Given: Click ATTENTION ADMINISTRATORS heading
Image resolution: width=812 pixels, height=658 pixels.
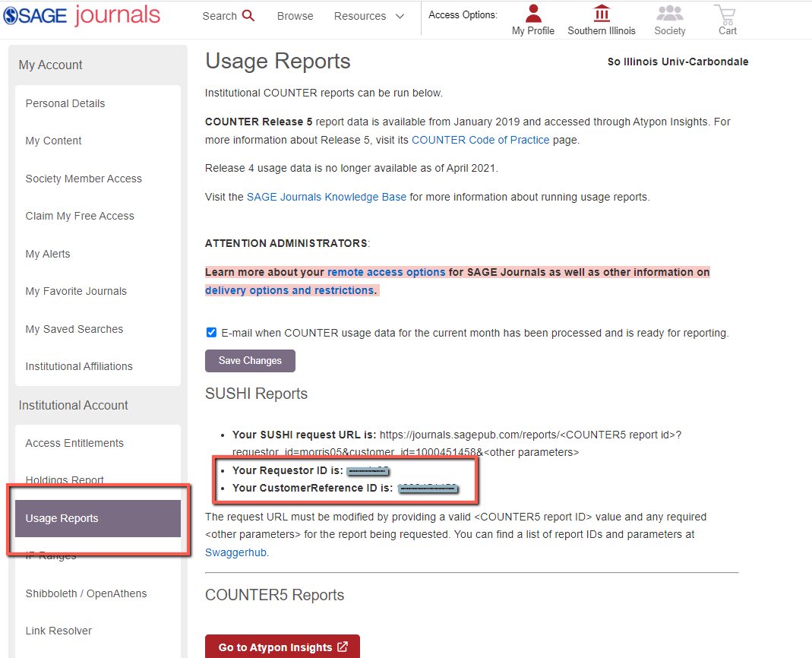Looking at the screenshot, I should point(287,243).
